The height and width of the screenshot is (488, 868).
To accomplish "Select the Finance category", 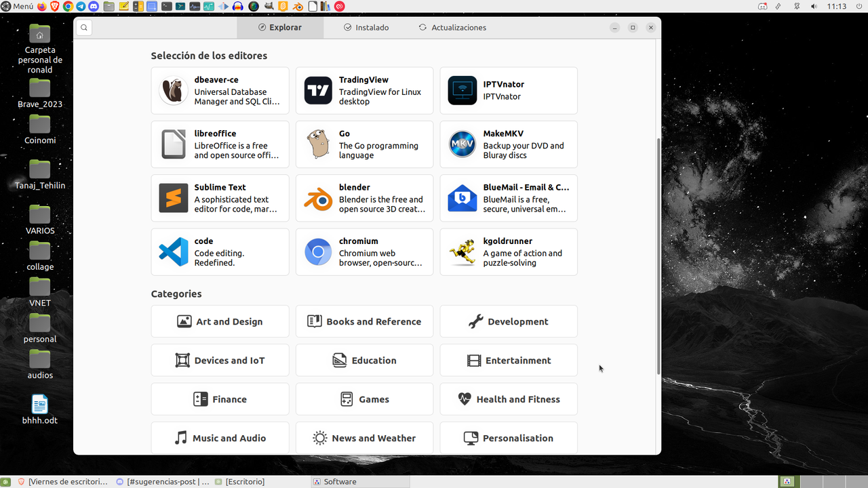I will 220,399.
